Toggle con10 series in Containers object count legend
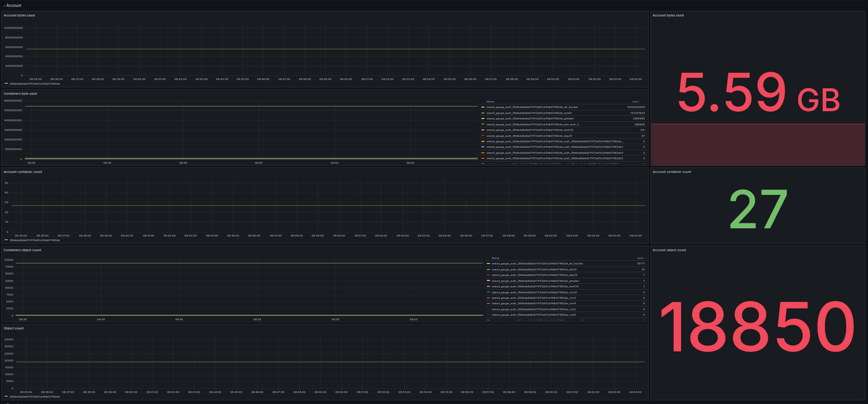Screen dimensions: 868x404 (534, 292)
